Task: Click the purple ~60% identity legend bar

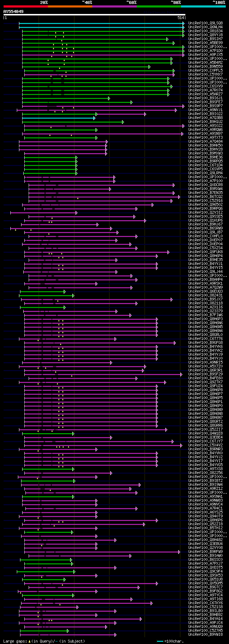Action: (114, 6)
